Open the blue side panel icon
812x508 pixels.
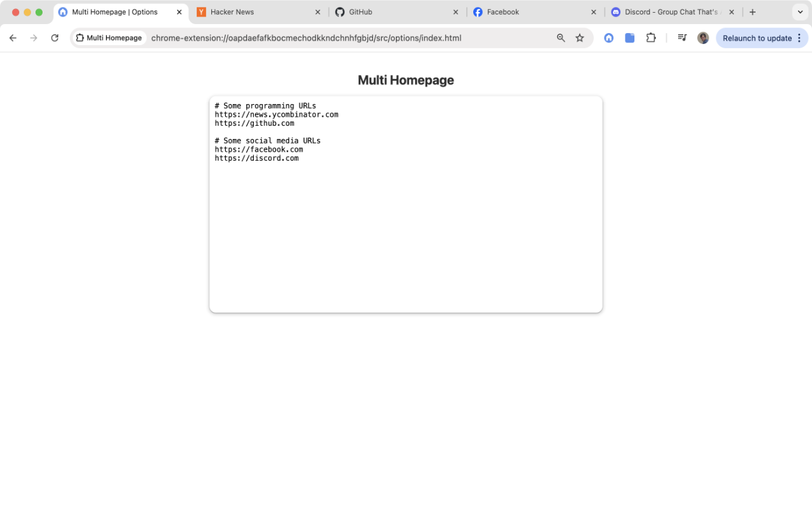point(629,37)
